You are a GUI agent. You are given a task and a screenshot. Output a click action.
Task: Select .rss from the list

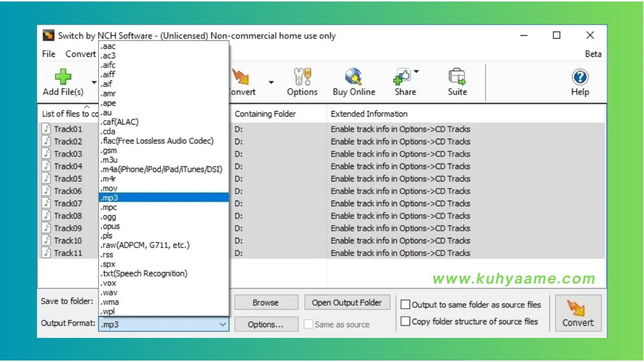pyautogui.click(x=164, y=254)
